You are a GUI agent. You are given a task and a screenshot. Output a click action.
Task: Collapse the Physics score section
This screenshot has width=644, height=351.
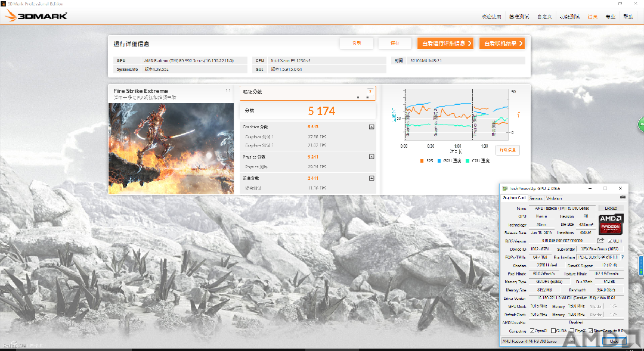click(371, 157)
